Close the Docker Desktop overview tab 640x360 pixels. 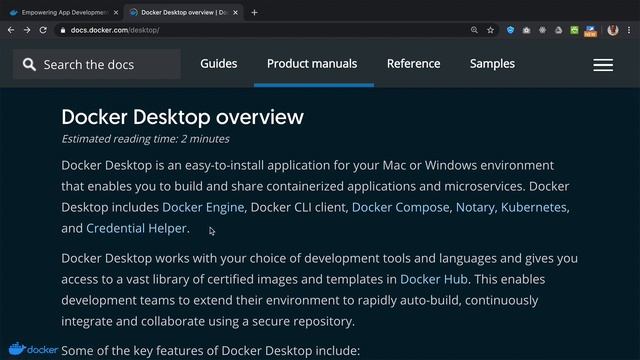click(x=236, y=13)
